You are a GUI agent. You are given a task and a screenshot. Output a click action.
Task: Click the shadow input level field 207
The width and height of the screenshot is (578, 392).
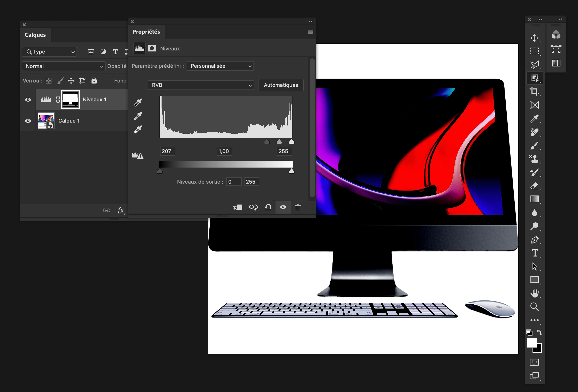point(167,151)
